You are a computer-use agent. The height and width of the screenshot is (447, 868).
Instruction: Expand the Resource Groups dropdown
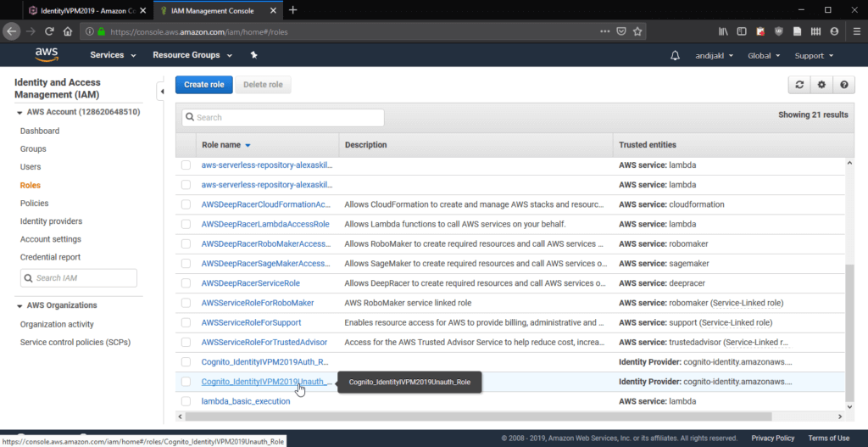coord(192,55)
